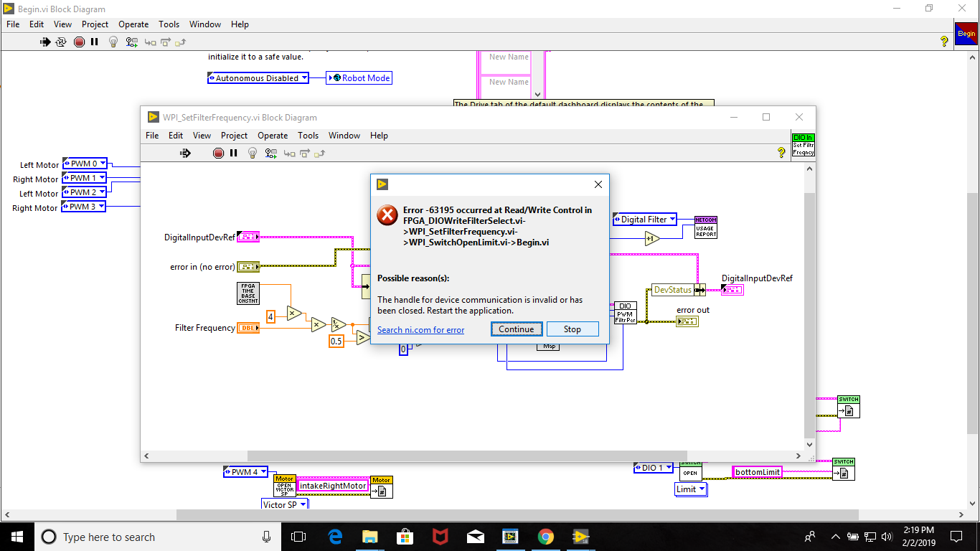
Task: Click Run arrow in WPI_SetFilterFrequency toolbar
Action: point(185,153)
